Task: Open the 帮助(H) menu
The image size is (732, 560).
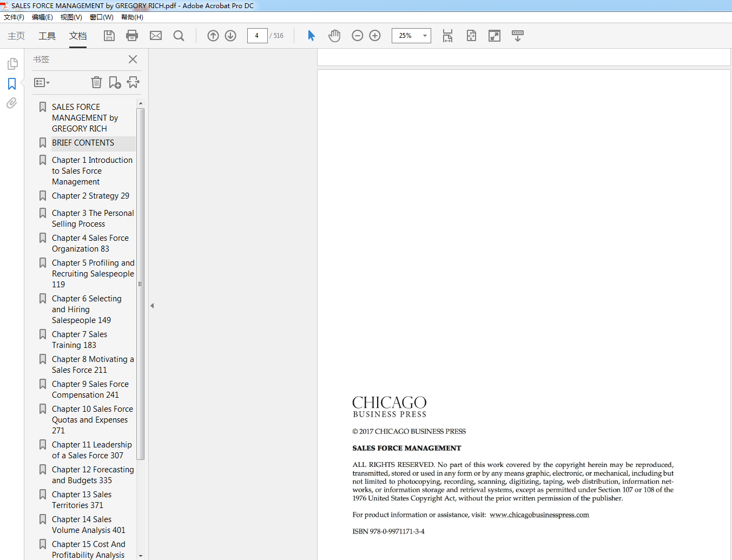Action: pos(132,17)
